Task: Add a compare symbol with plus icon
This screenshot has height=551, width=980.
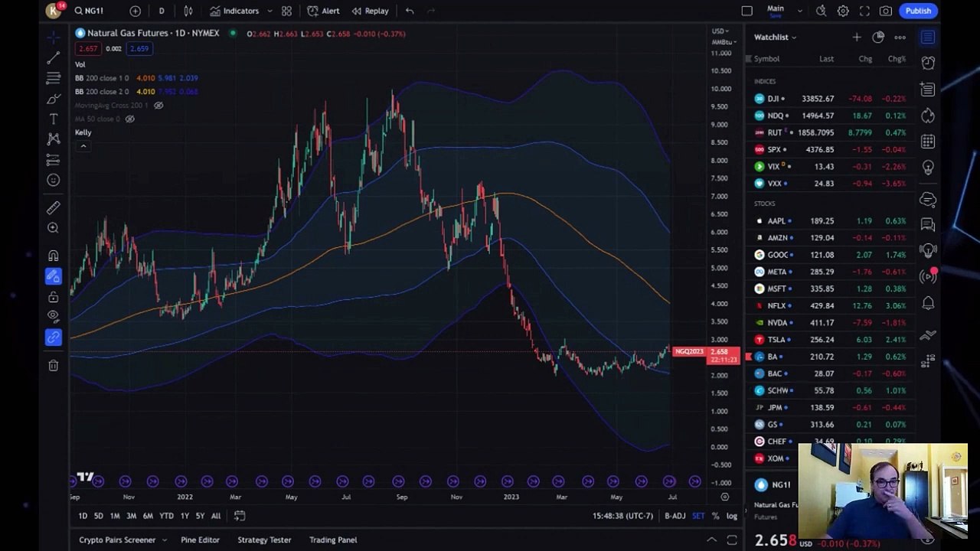Action: (x=135, y=11)
